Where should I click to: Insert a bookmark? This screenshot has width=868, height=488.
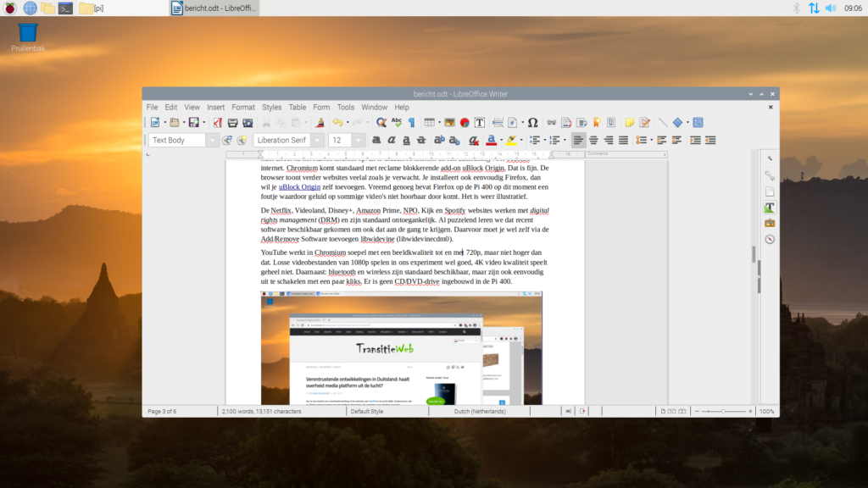tap(597, 122)
